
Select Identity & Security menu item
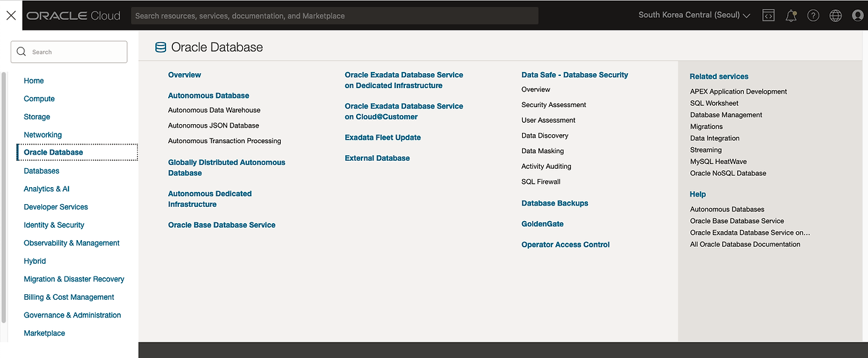point(54,225)
